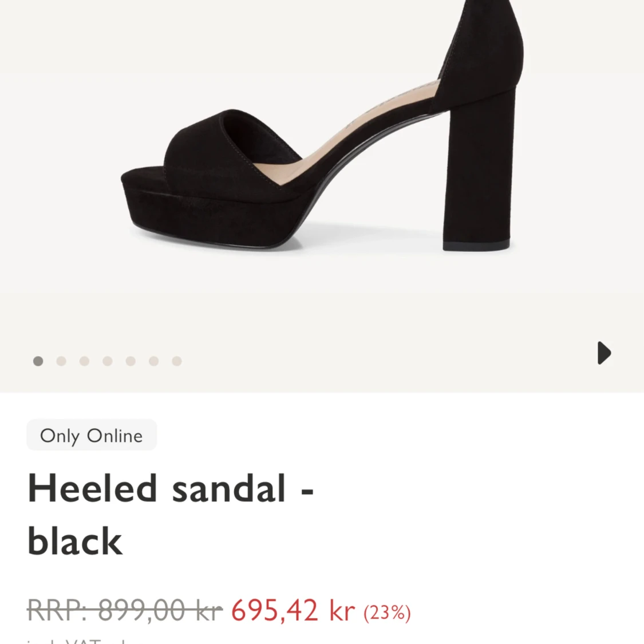Switch to the sixth carousel dot
Viewport: 644px width, 644px height.
coord(153,361)
